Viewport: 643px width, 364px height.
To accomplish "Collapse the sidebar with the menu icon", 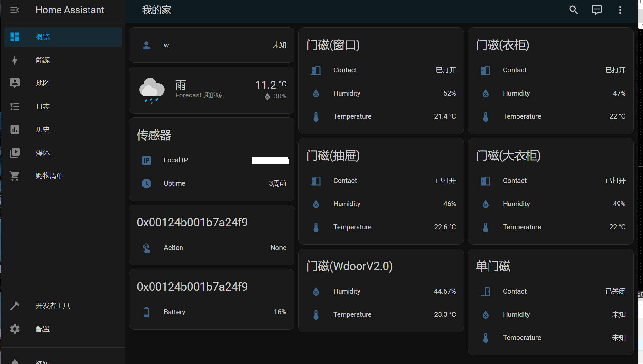I will [15, 10].
